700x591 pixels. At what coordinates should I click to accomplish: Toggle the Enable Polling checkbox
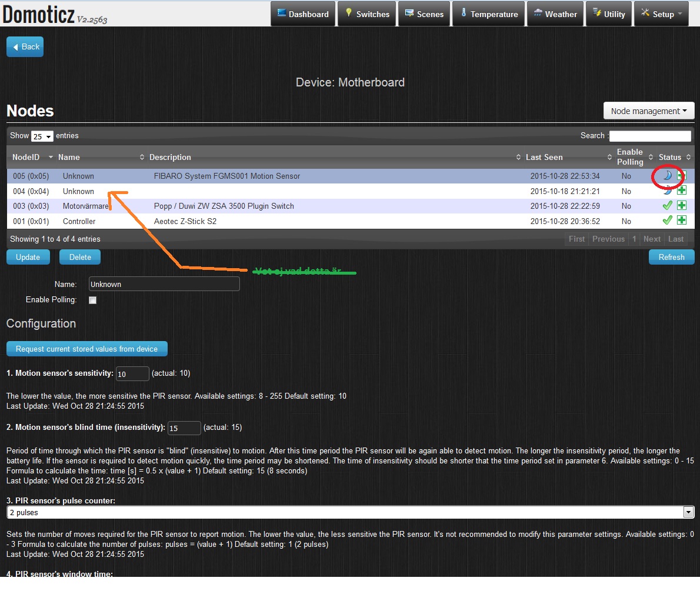92,300
